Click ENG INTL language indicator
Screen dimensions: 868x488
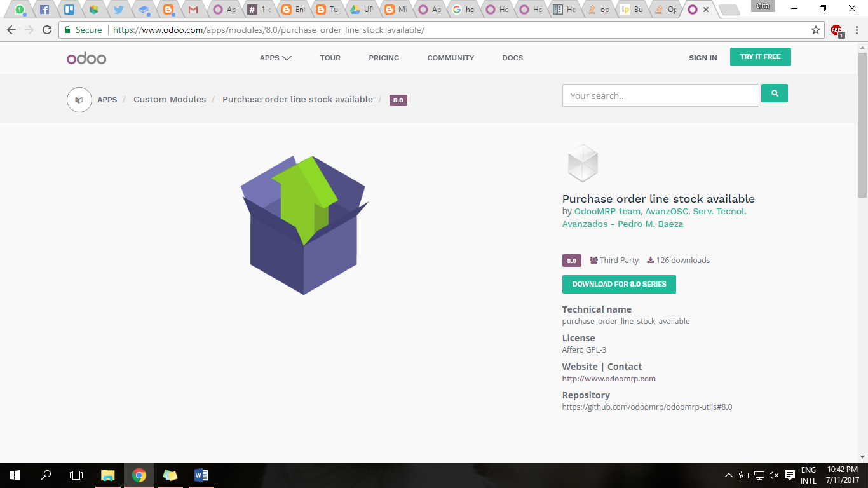[x=808, y=475]
